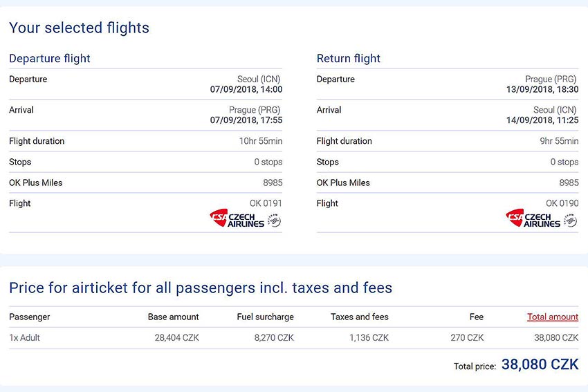Click the return flight OK Plus Miles 8985

569,183
